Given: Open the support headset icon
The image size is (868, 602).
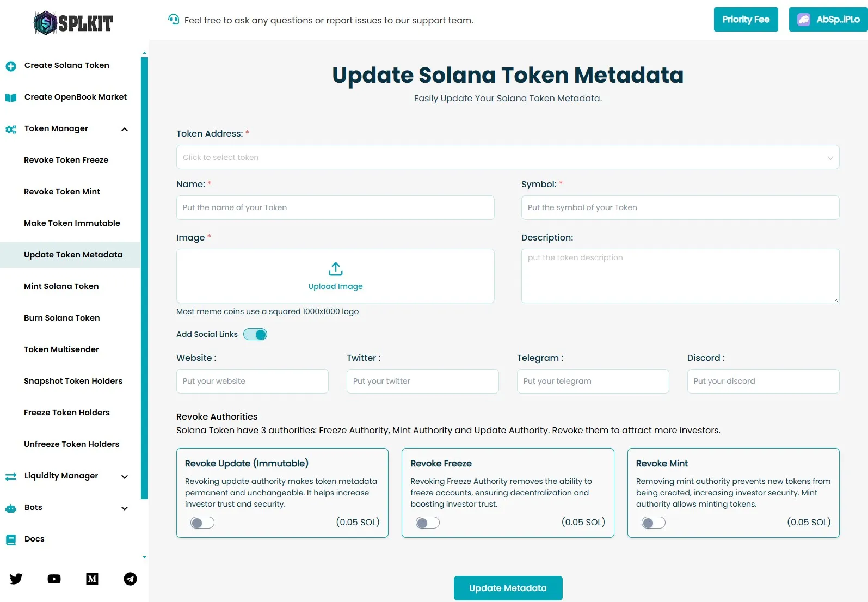Looking at the screenshot, I should point(174,20).
